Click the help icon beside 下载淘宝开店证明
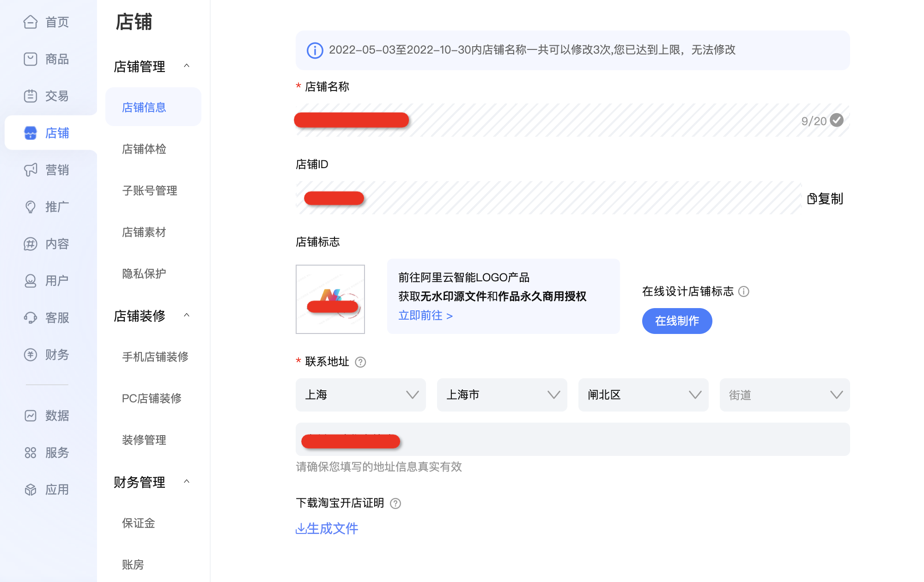924x582 pixels. (x=395, y=503)
